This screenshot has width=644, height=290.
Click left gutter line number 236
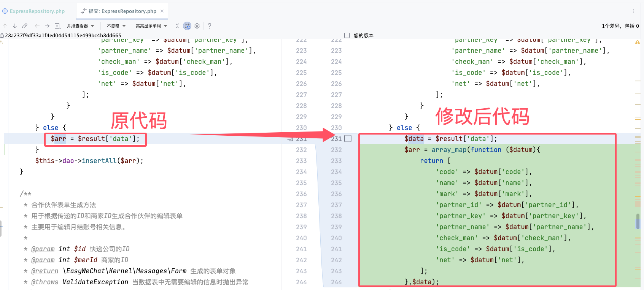301,194
